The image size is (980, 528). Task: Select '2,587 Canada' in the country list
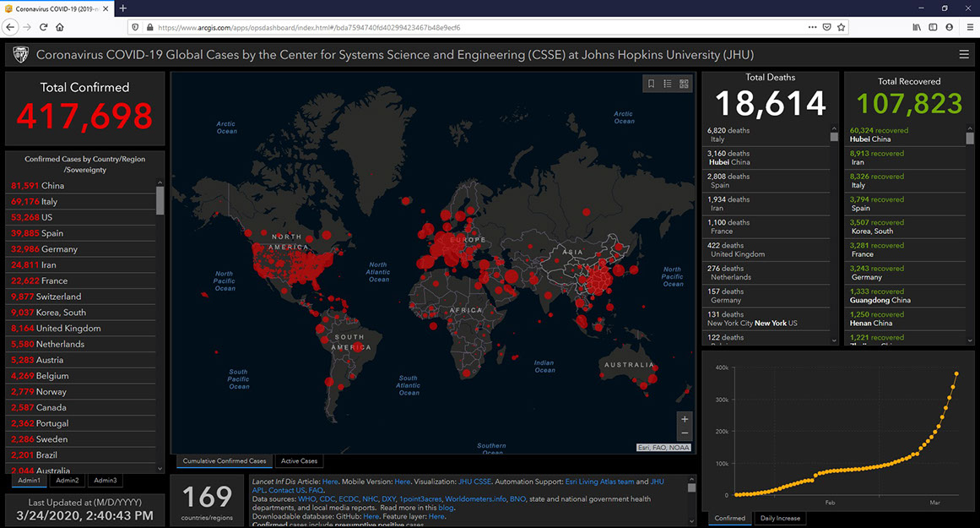tap(81, 407)
